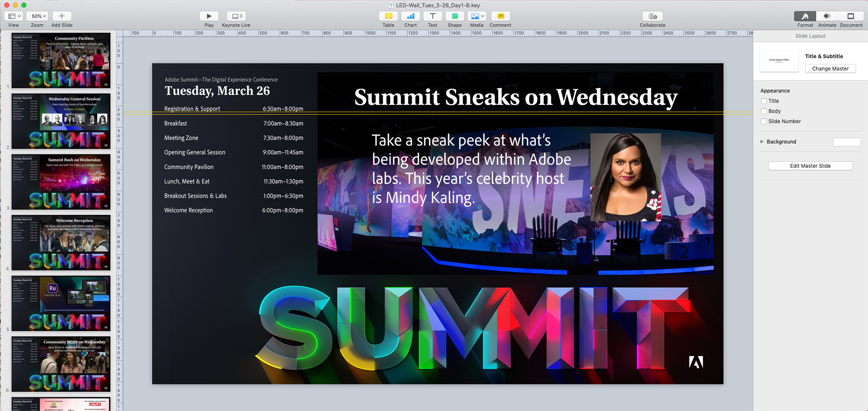Click the Edit Master Slide button
This screenshot has height=411, width=868.
pyautogui.click(x=810, y=166)
